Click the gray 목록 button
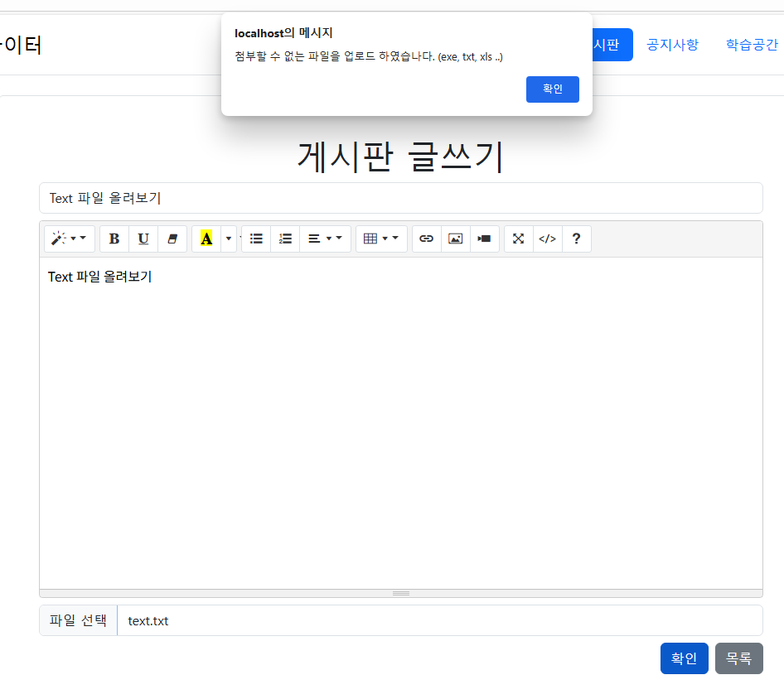The width and height of the screenshot is (784, 699). pyautogui.click(x=739, y=658)
